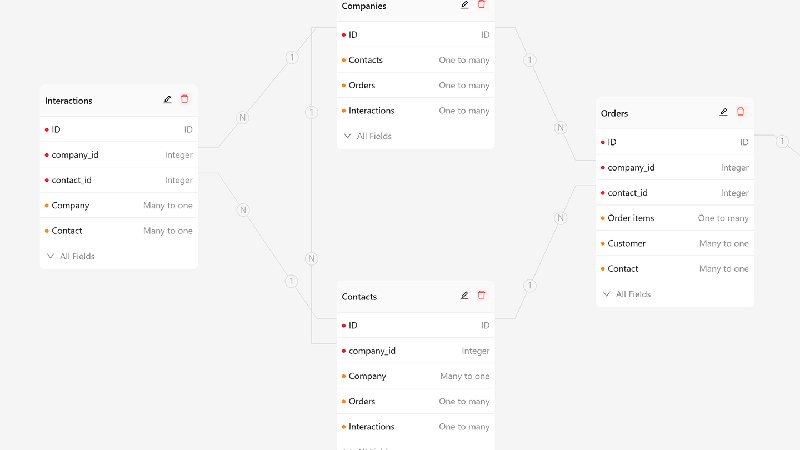Select Company field in Contacts table
The image size is (800, 450).
416,376
